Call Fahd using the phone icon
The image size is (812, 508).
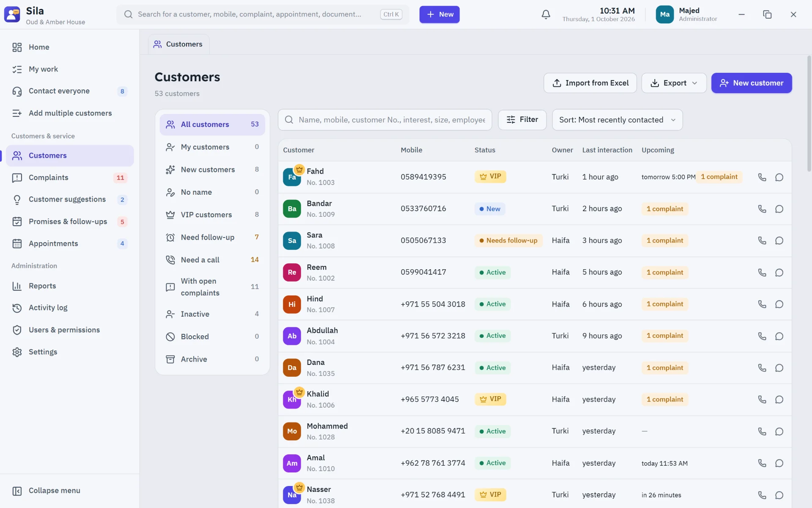click(762, 177)
